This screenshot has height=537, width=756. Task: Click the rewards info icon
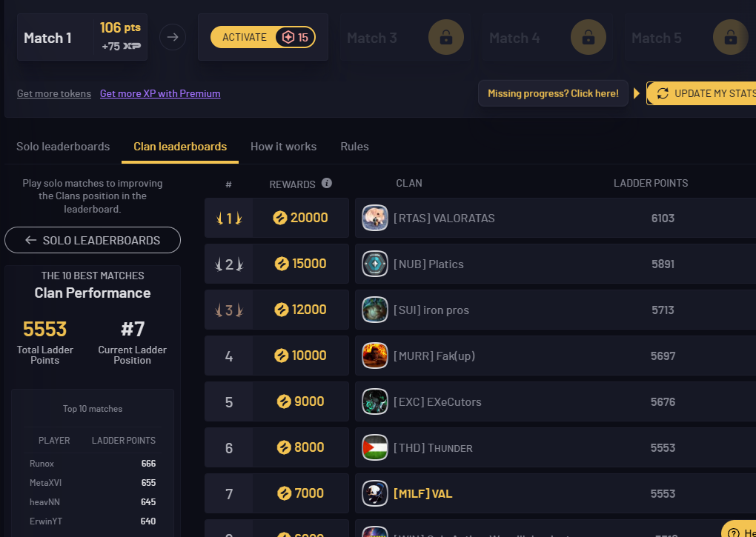click(327, 184)
